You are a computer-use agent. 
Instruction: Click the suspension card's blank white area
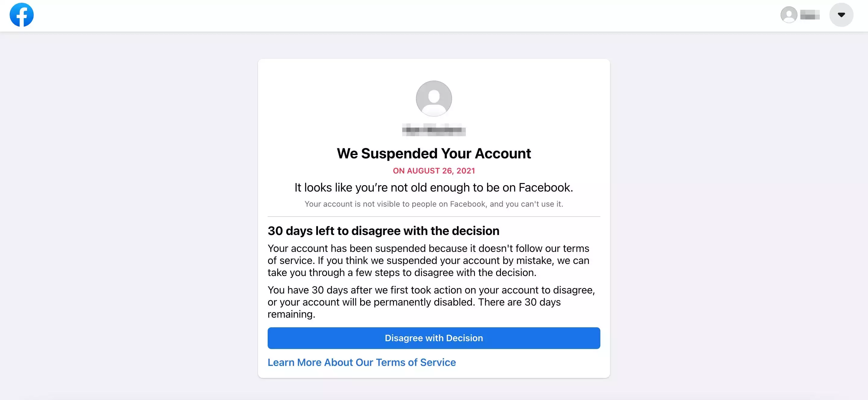click(x=539, y=101)
